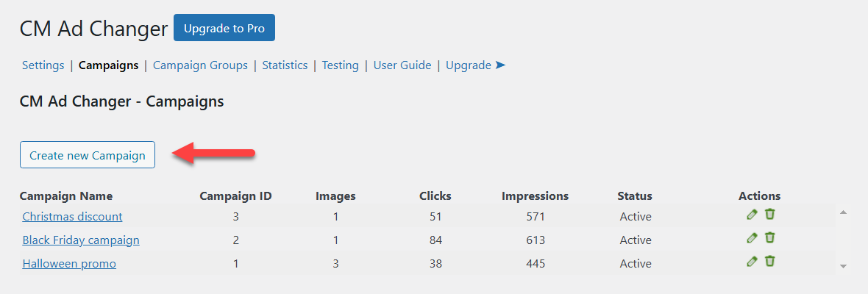868x294 pixels.
Task: Click the scroll up arrow beside table
Action: click(x=844, y=212)
